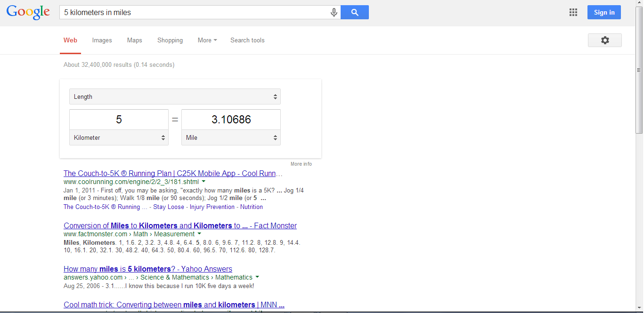Click the microphone voice search icon
The image size is (644, 313).
tap(334, 13)
